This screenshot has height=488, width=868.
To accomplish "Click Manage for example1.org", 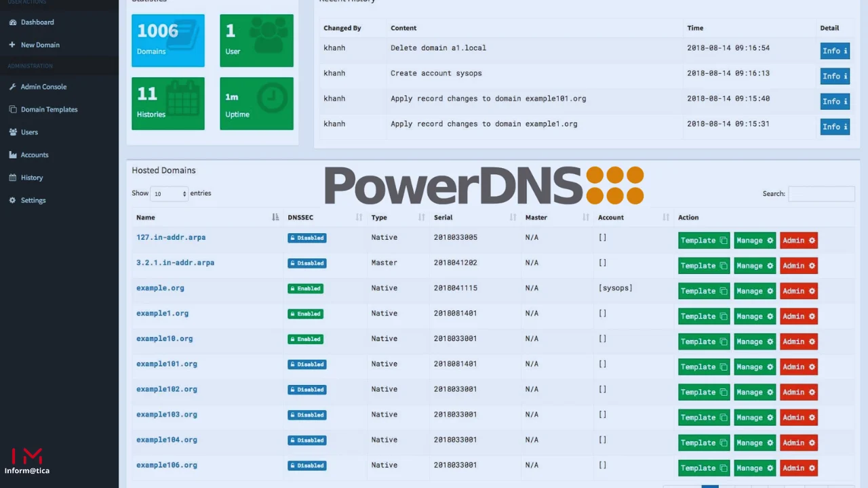I will (x=755, y=317).
